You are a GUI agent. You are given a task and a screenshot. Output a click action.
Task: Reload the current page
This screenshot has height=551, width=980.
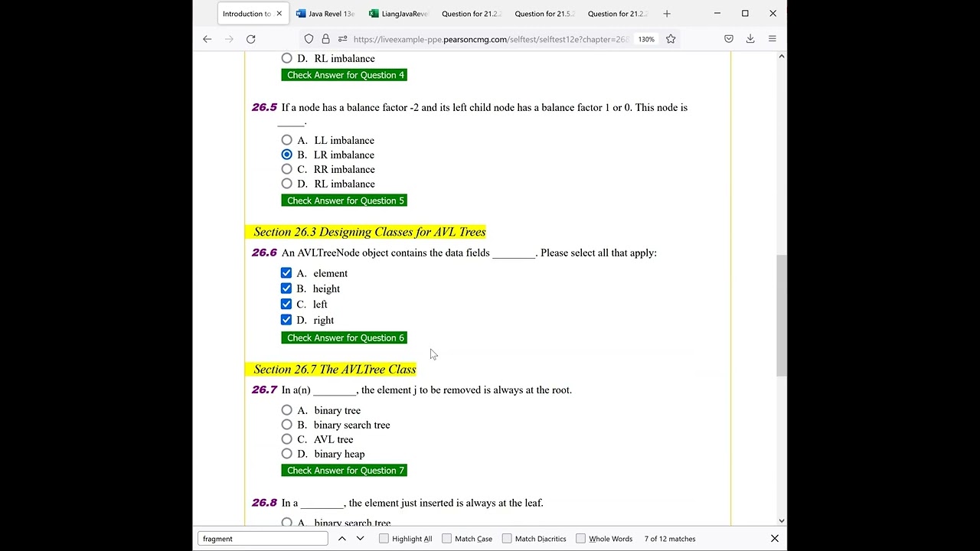coord(250,39)
